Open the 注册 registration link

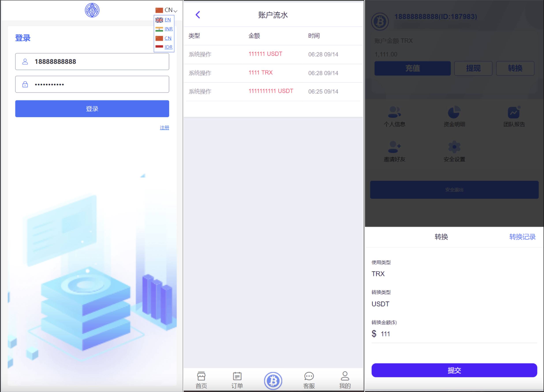[x=164, y=128]
